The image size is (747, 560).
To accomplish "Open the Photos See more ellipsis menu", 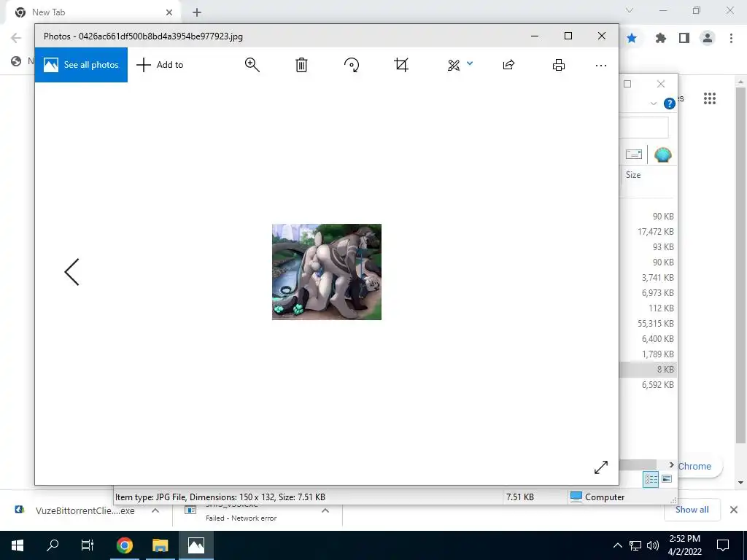I will [601, 65].
